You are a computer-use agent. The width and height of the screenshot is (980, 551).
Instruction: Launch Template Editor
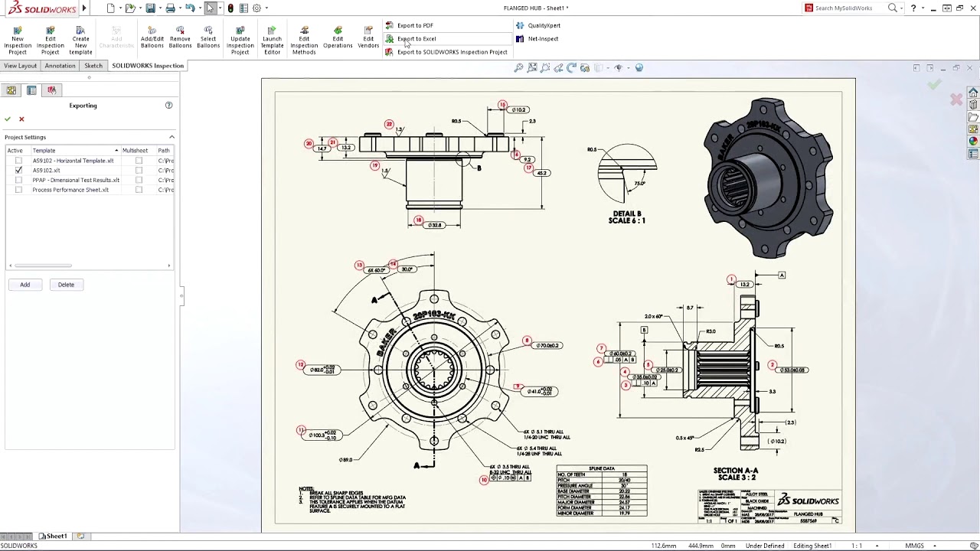point(272,39)
